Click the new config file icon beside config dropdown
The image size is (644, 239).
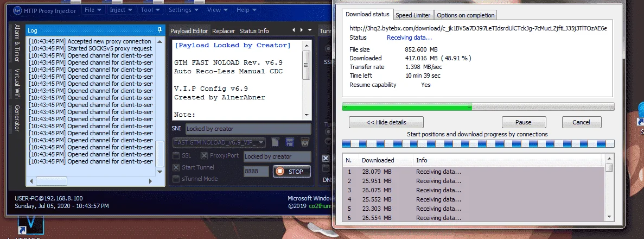276,142
